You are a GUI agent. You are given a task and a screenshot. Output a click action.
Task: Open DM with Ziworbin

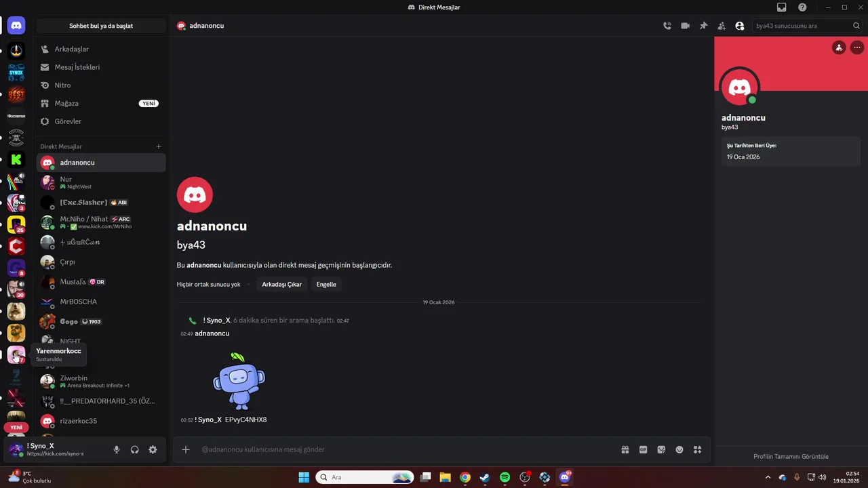click(x=101, y=381)
